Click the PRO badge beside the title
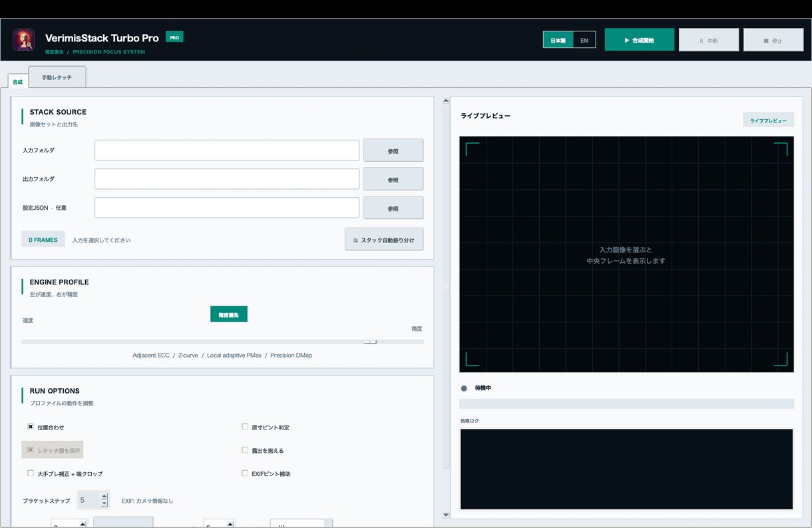812x528 pixels. point(174,37)
